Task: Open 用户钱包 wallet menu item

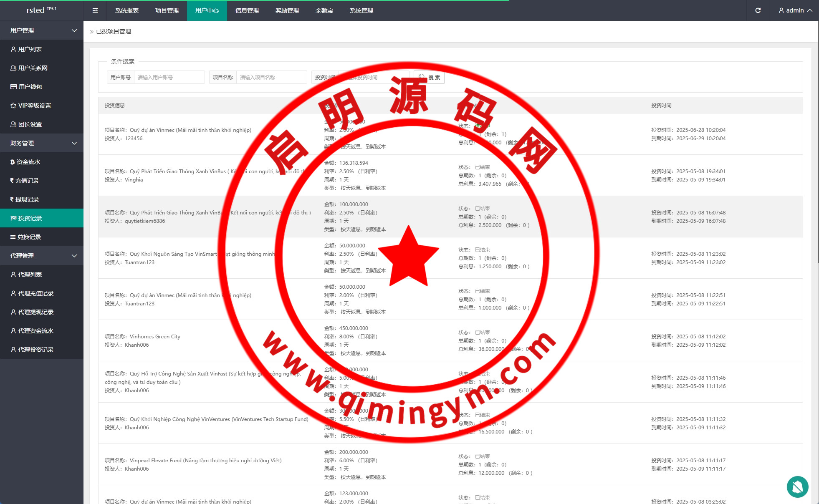Action: (x=30, y=87)
